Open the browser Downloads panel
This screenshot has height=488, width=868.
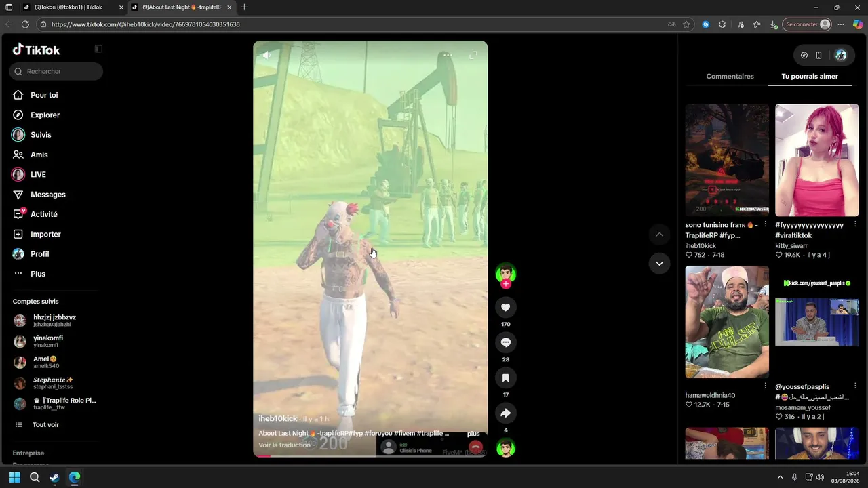point(774,24)
